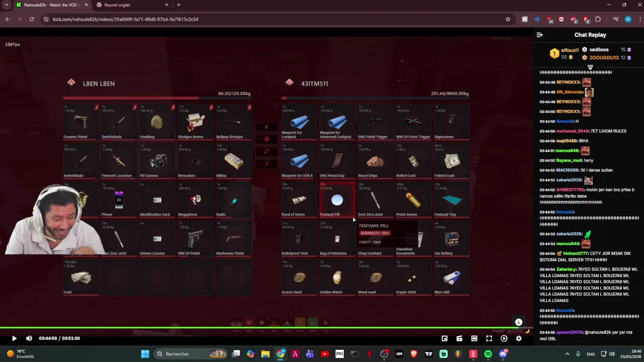Open the video player settings gear
This screenshot has height=362, width=644.
point(519,338)
